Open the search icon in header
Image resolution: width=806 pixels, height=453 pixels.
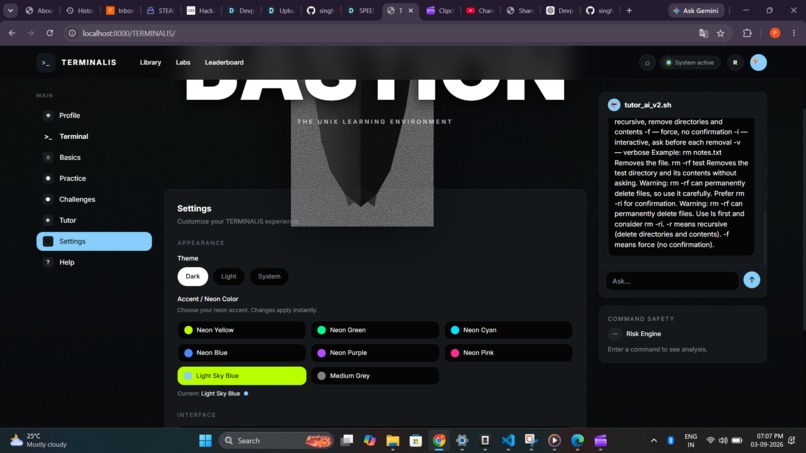(x=647, y=63)
